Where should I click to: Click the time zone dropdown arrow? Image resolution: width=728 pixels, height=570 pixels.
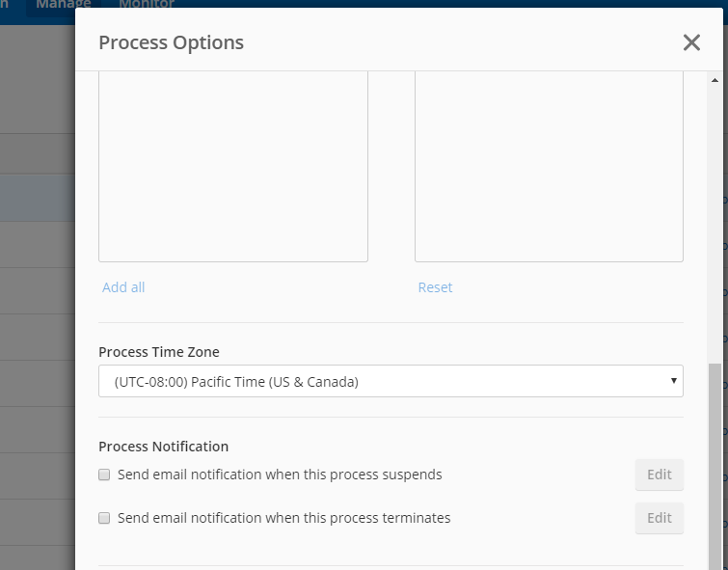point(673,381)
